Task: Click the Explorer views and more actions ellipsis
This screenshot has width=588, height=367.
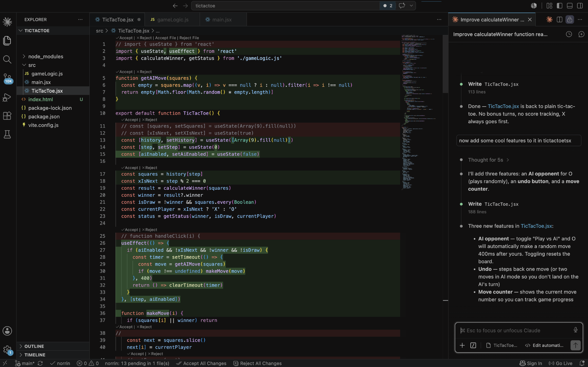Action: (x=80, y=20)
